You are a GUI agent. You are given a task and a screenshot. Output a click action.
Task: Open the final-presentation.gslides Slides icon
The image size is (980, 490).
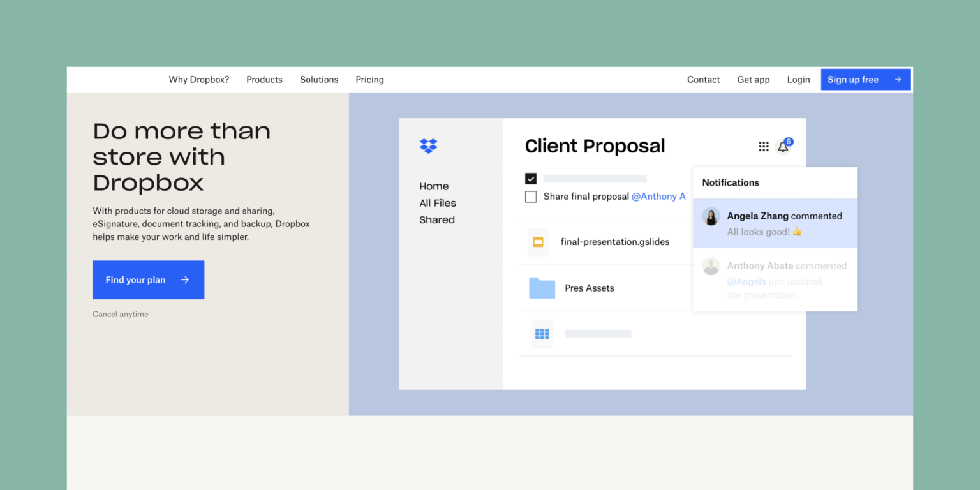(538, 242)
